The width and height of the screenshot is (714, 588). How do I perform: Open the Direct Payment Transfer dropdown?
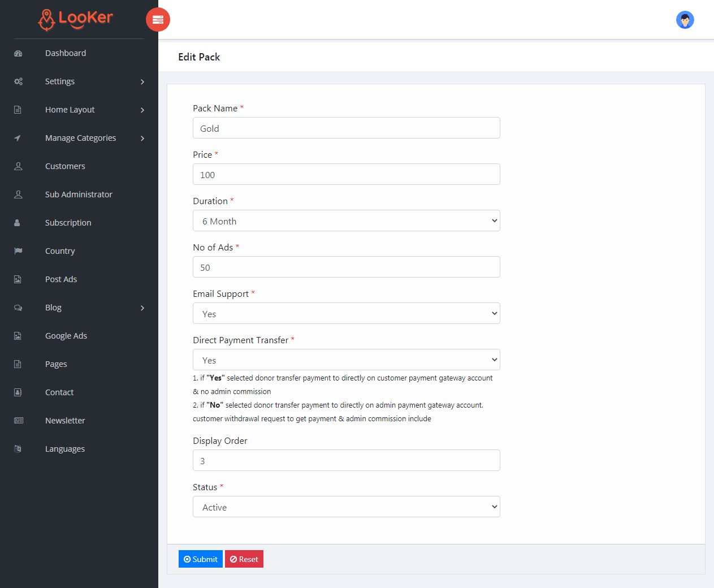click(347, 360)
